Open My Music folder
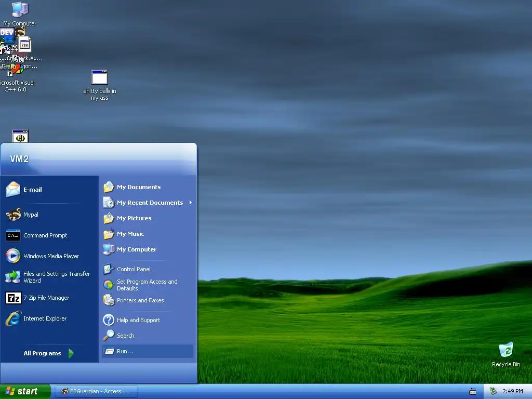The image size is (532, 399). pos(147,234)
